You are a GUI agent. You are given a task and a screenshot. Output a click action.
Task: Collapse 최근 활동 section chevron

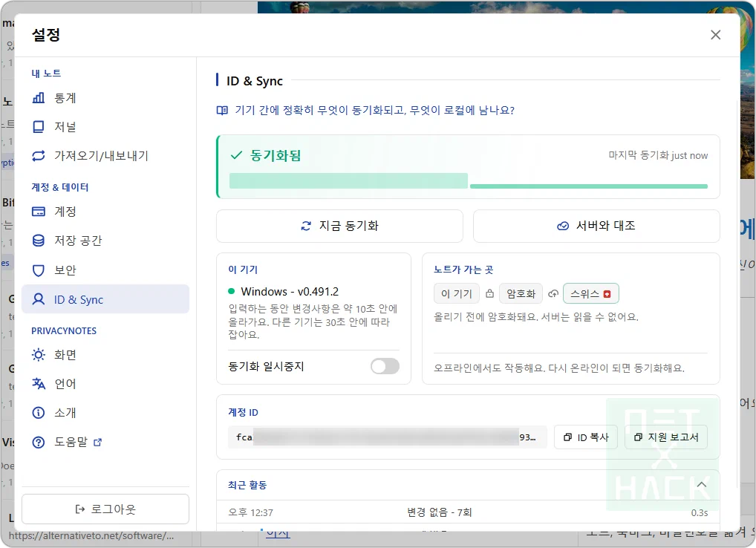(702, 485)
